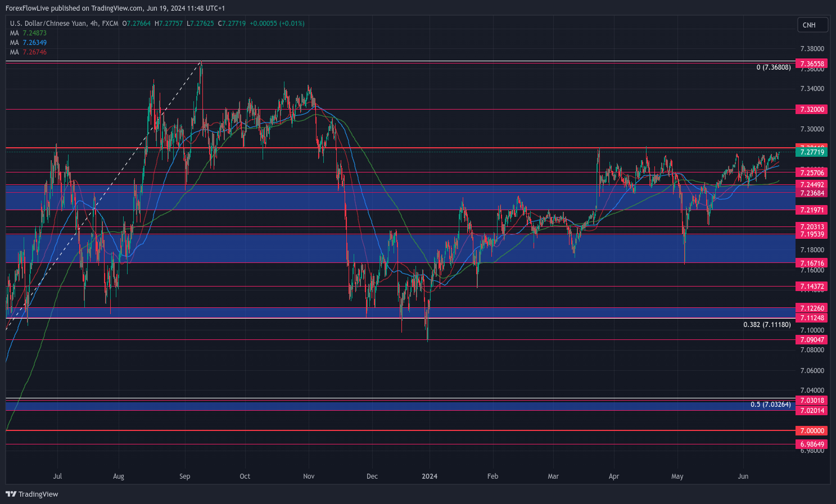Click the 7.36558 price level label
Screen dimensions: 836x504
pos(812,64)
